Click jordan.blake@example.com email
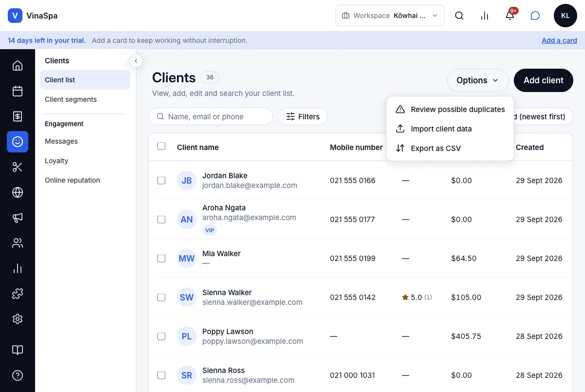The image size is (585, 392). click(250, 186)
